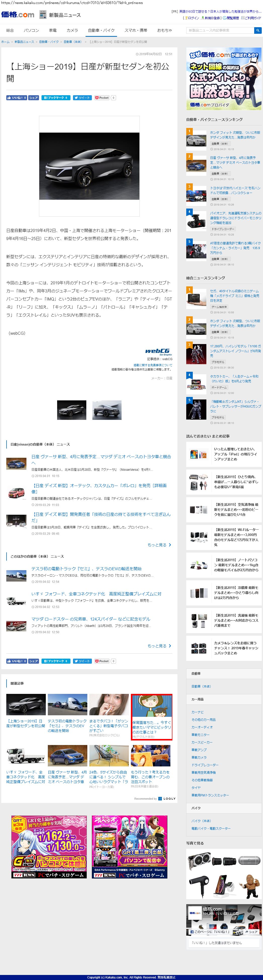Select the カメラ navigation tab
The width and height of the screenshot is (263, 980).
click(72, 30)
